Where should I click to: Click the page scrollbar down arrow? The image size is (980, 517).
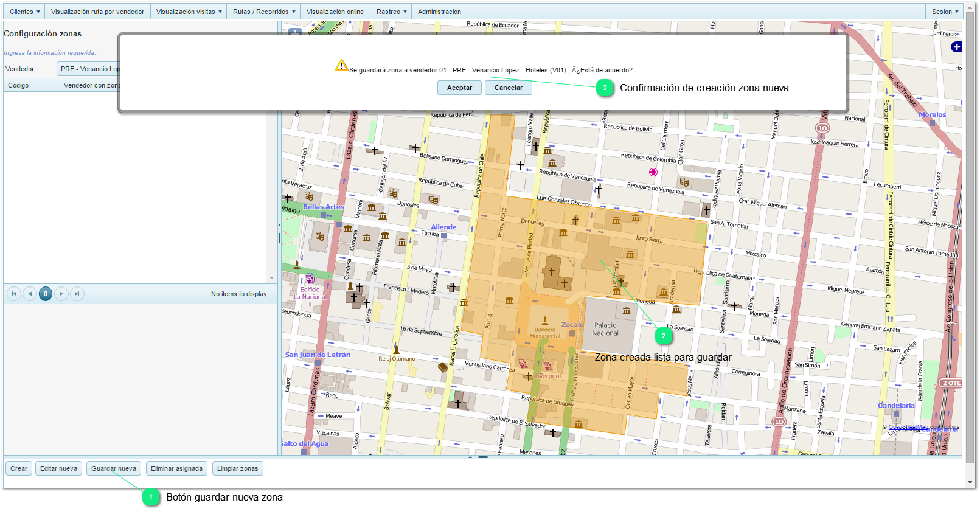970,482
